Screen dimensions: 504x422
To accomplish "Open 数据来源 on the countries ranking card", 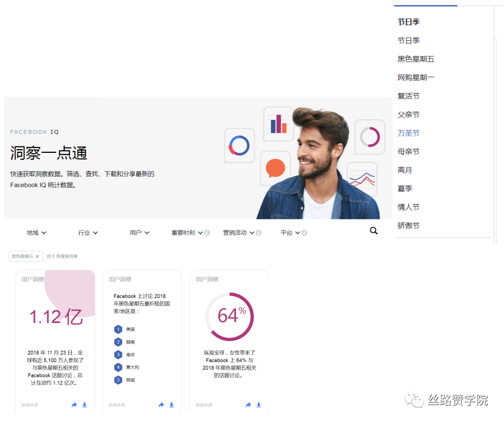I will tap(117, 405).
